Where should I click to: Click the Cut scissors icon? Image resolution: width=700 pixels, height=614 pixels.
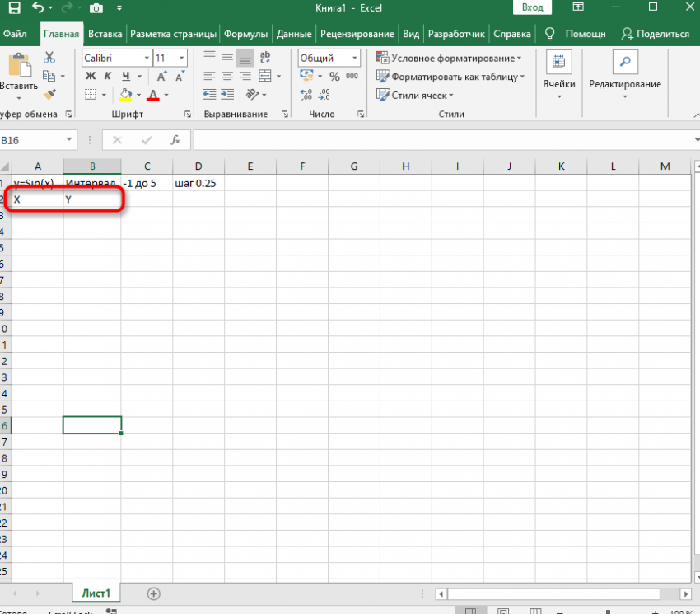click(49, 58)
